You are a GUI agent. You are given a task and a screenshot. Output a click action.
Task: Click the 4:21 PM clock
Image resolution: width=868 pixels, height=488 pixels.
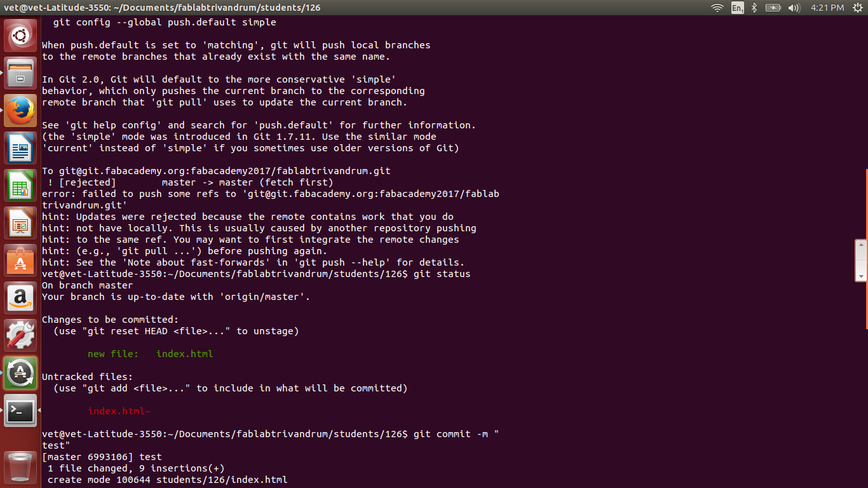pyautogui.click(x=827, y=8)
